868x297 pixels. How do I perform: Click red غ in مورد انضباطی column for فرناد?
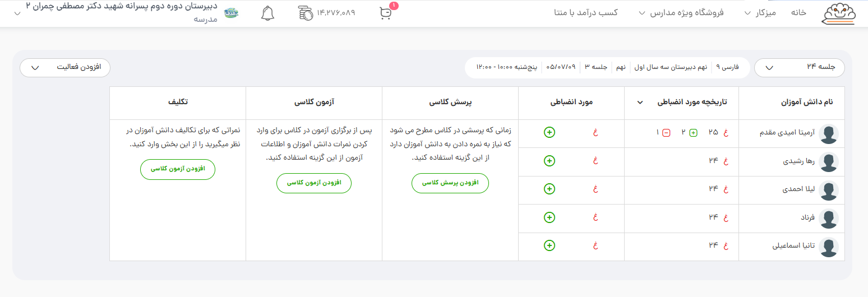596,217
